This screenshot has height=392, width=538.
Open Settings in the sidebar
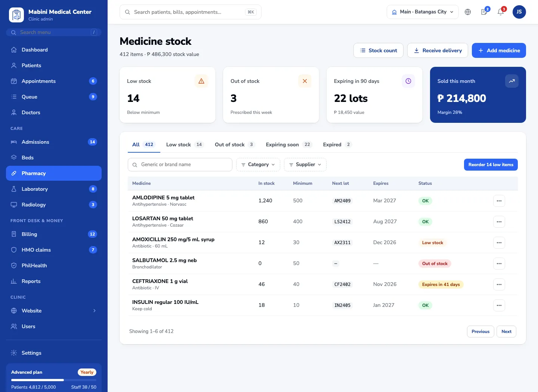point(54,353)
